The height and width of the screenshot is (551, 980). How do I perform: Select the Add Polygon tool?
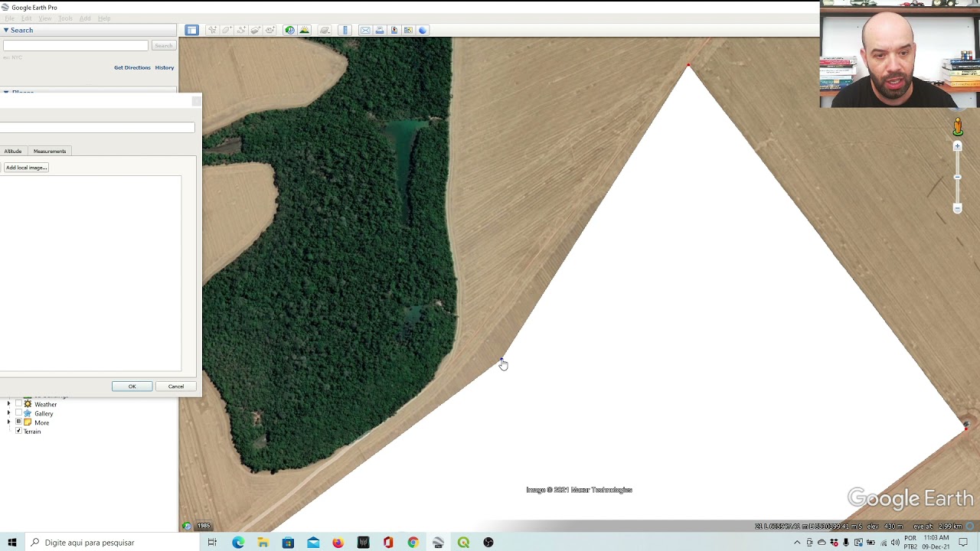[227, 30]
